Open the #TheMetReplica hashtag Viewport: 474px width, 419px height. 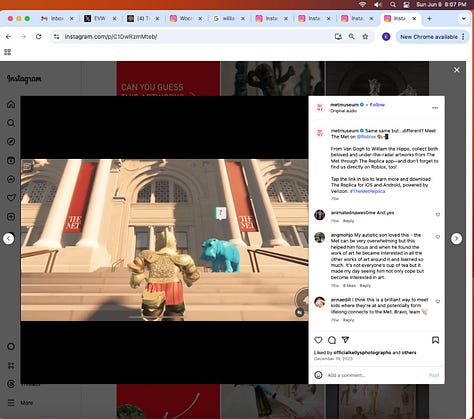coord(367,191)
